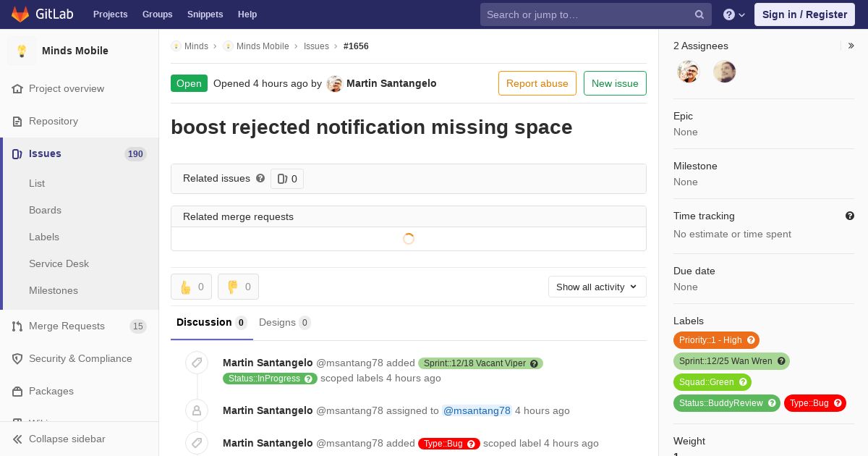
Task: Click the Repository file icon
Action: click(x=17, y=121)
